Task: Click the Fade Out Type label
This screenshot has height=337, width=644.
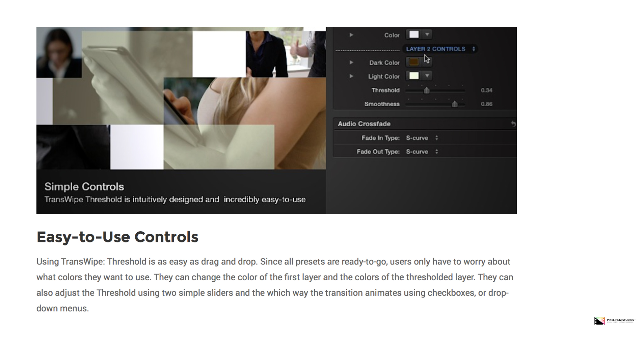Action: pyautogui.click(x=378, y=152)
